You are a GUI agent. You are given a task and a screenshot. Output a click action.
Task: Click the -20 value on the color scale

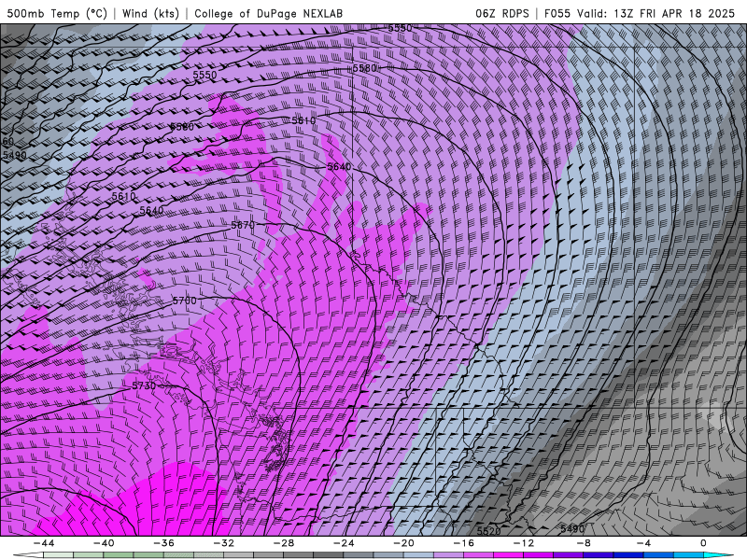pos(403,543)
